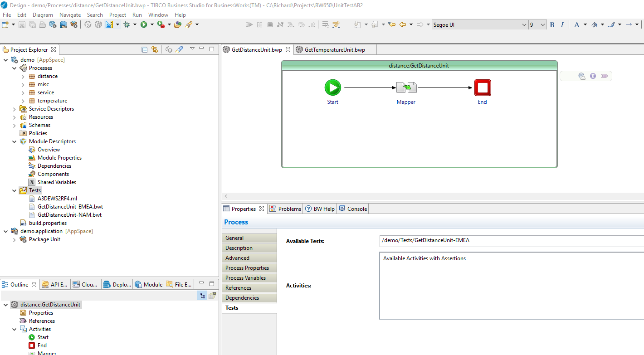Click the Save All icon in toolbar
Screen dimensions: 644x355
pyautogui.click(x=32, y=24)
